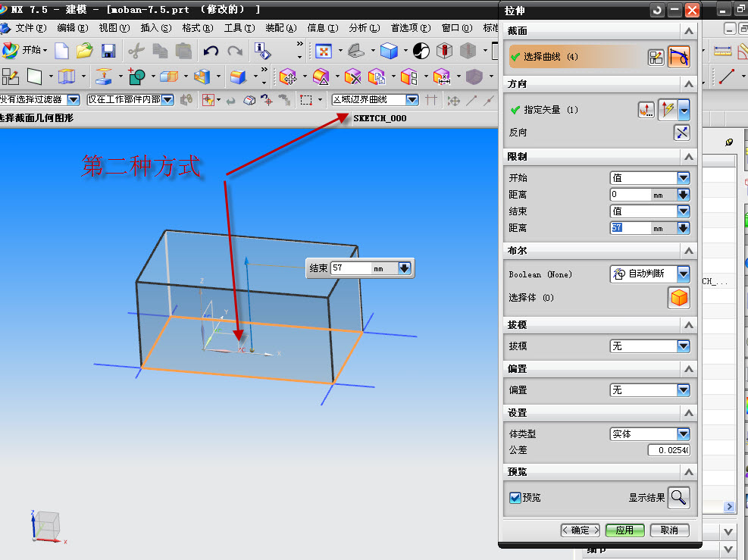Screen dimensions: 748x560
Task: Click the datum plane icon
Action: (34, 77)
